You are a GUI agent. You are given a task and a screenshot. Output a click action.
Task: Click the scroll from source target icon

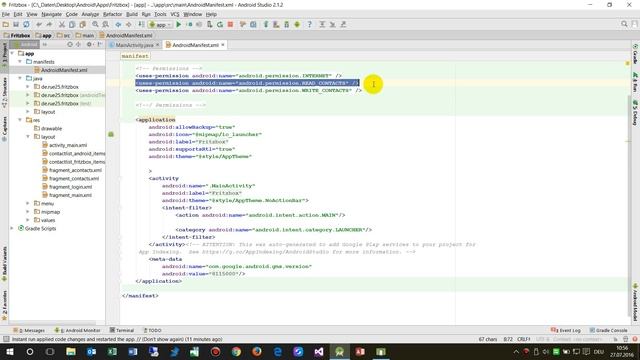pyautogui.click(x=70, y=44)
